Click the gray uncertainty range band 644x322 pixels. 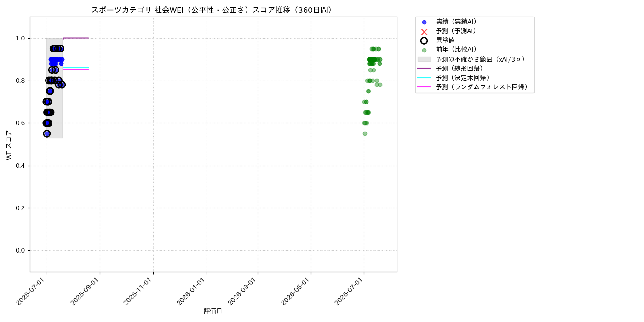54,88
